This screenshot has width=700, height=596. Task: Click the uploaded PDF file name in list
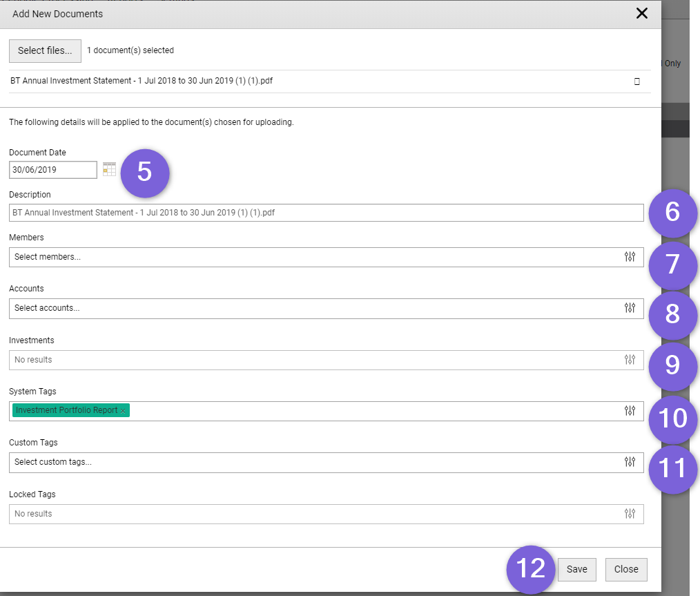[x=142, y=81]
